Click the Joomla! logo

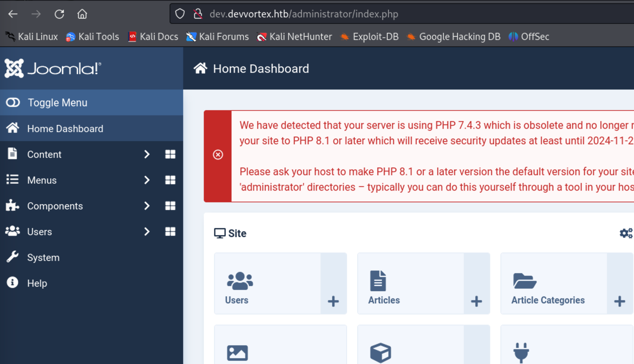point(53,68)
